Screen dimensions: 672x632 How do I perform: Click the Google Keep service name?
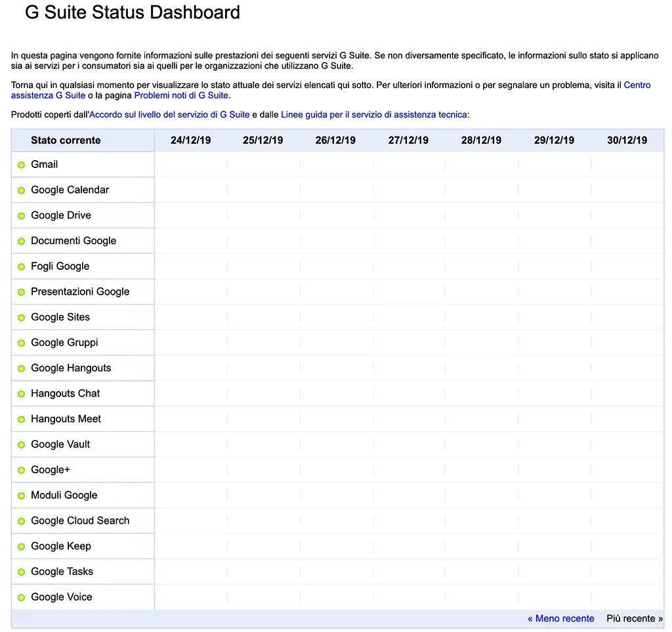click(x=61, y=546)
